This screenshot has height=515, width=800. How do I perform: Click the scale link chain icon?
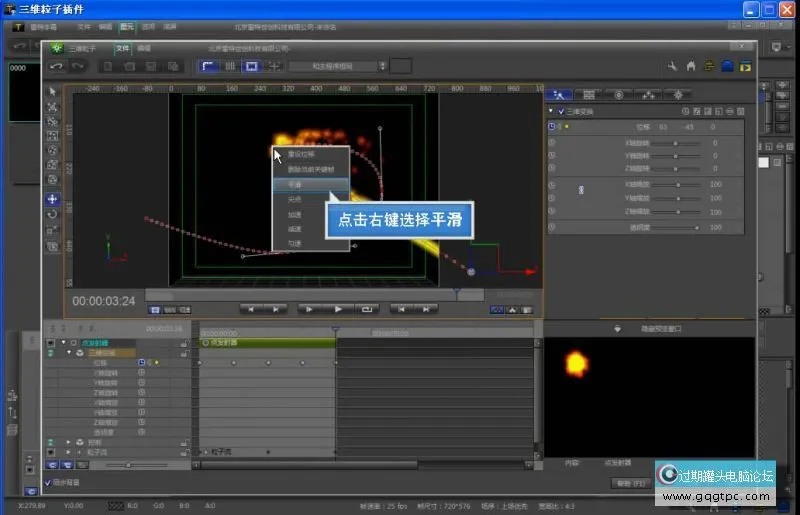tap(581, 188)
